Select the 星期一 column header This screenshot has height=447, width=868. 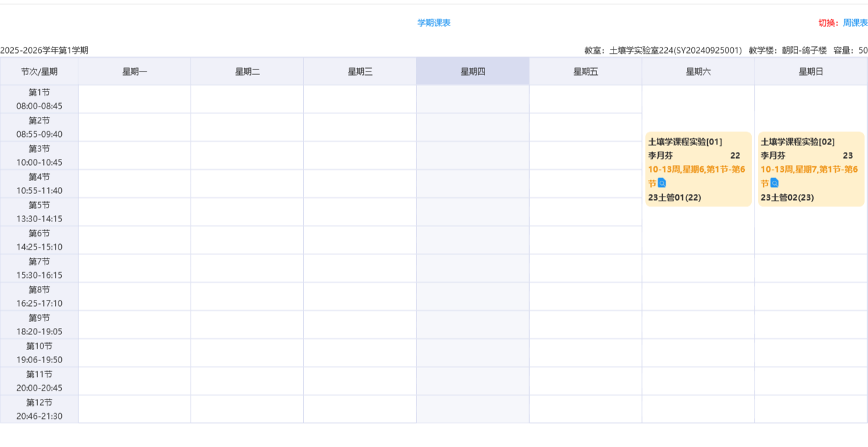[135, 72]
